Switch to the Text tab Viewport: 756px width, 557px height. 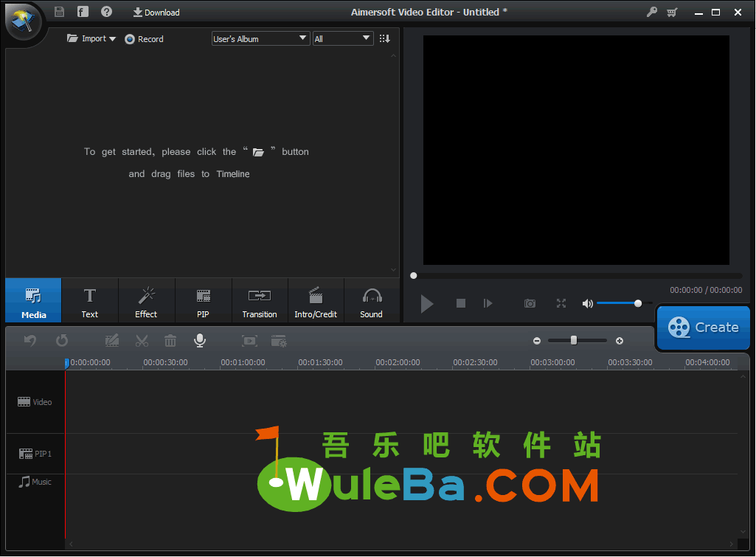(x=90, y=300)
